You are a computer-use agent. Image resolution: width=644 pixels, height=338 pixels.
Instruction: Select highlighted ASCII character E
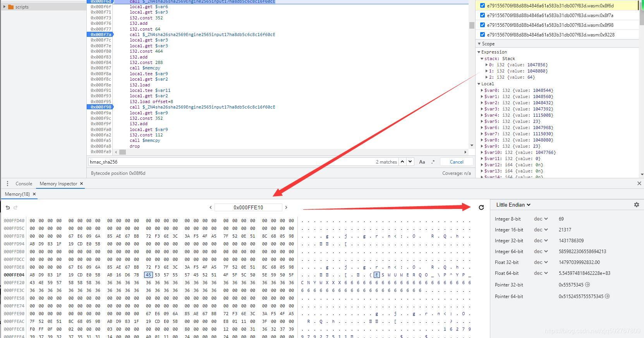point(376,275)
